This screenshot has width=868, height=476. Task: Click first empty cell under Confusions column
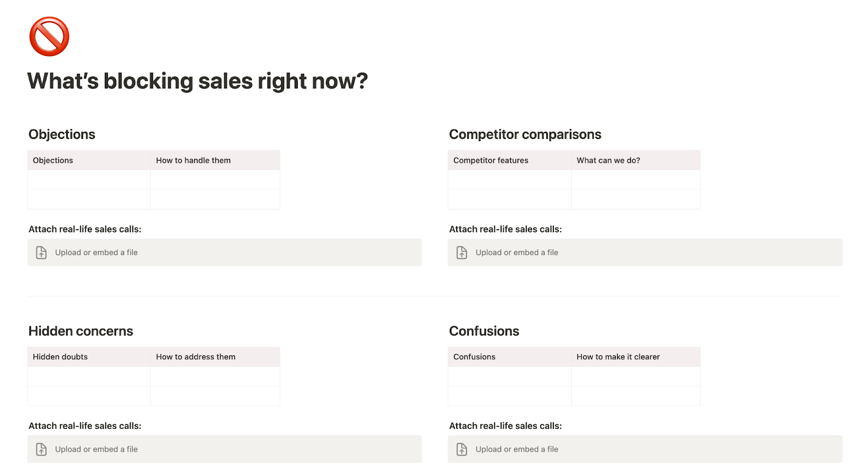click(x=509, y=376)
